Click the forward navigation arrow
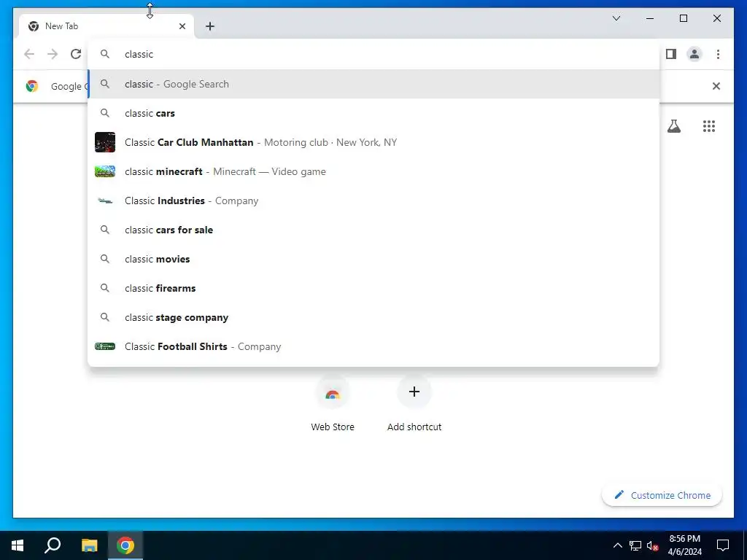 (53, 54)
